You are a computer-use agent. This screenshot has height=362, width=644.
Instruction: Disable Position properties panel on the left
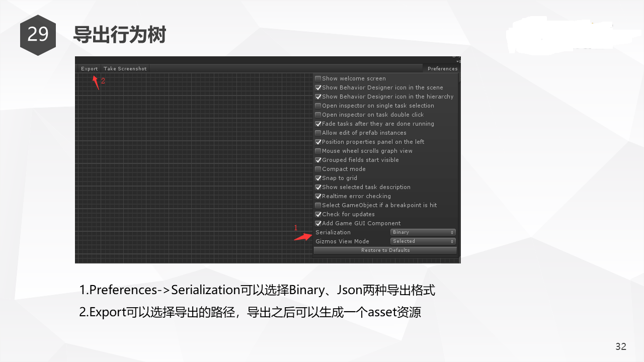point(317,142)
